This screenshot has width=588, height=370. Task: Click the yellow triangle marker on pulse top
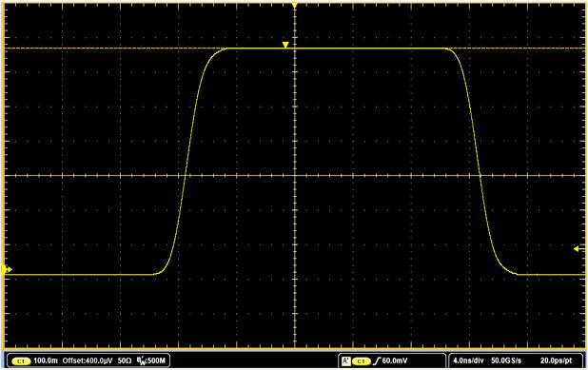(285, 45)
